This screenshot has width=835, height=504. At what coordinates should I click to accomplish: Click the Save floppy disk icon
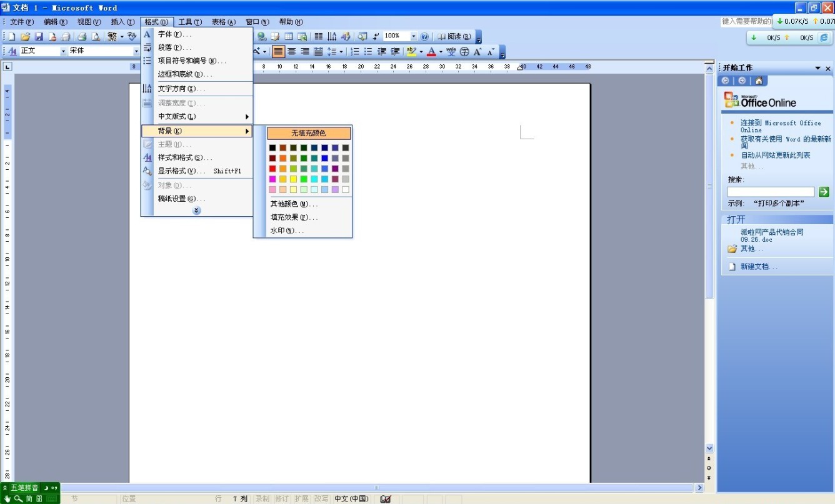point(39,37)
